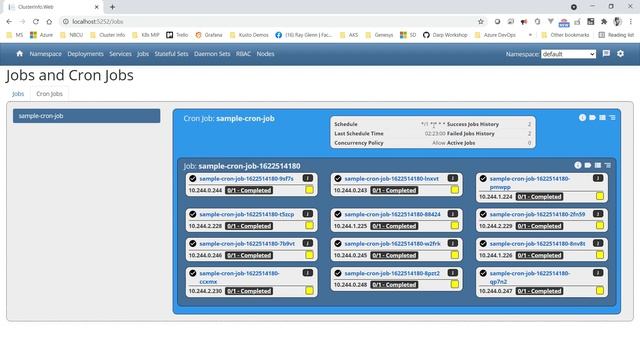Open pod link sample-cron-job-1622514180-8pzt2
The height and width of the screenshot is (360, 640).
coord(392,273)
